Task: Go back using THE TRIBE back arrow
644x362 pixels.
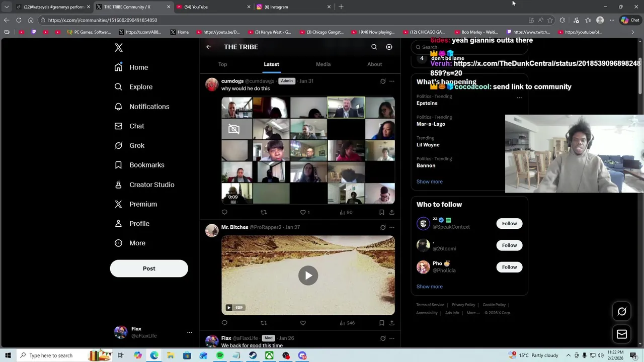Action: tap(209, 47)
